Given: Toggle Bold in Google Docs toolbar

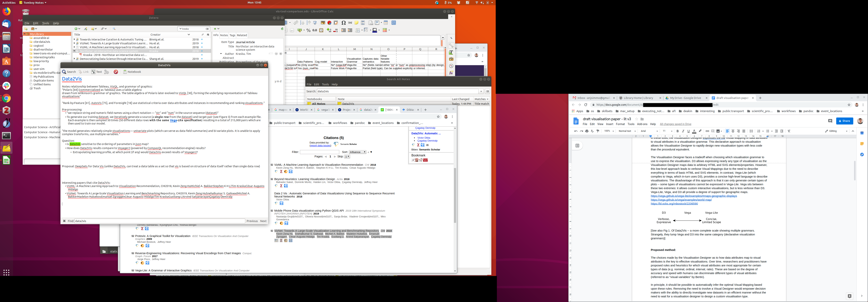Looking at the screenshot, I should pyautogui.click(x=678, y=131).
